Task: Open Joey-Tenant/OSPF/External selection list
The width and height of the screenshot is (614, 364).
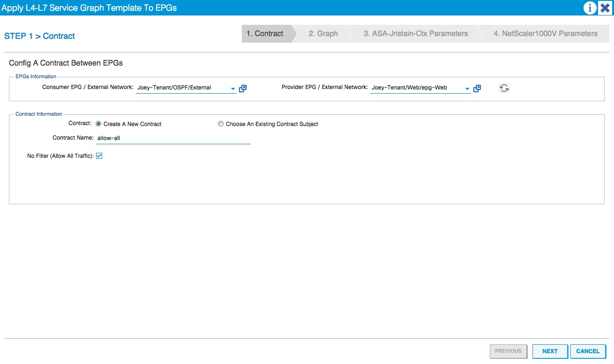Action: [x=183, y=87]
